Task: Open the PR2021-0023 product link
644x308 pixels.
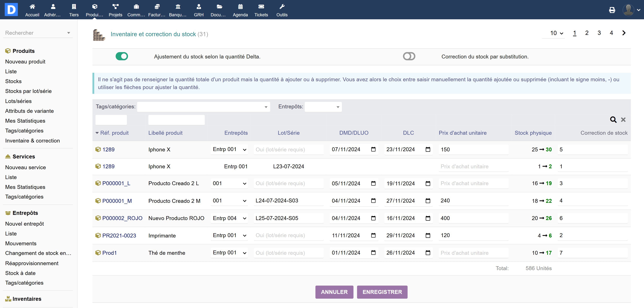Action: pos(119,235)
